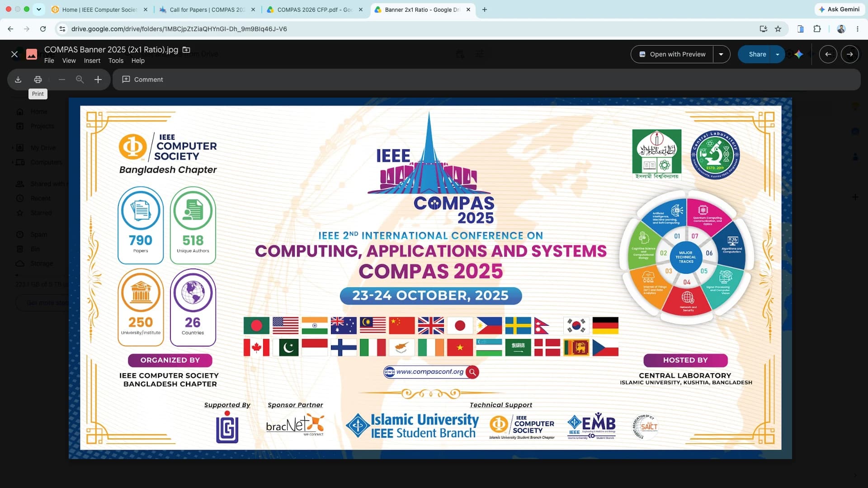This screenshot has height=488, width=868.
Task: Switch to the COMPAS 2026 CFP.pdf tab
Action: pyautogui.click(x=314, y=9)
